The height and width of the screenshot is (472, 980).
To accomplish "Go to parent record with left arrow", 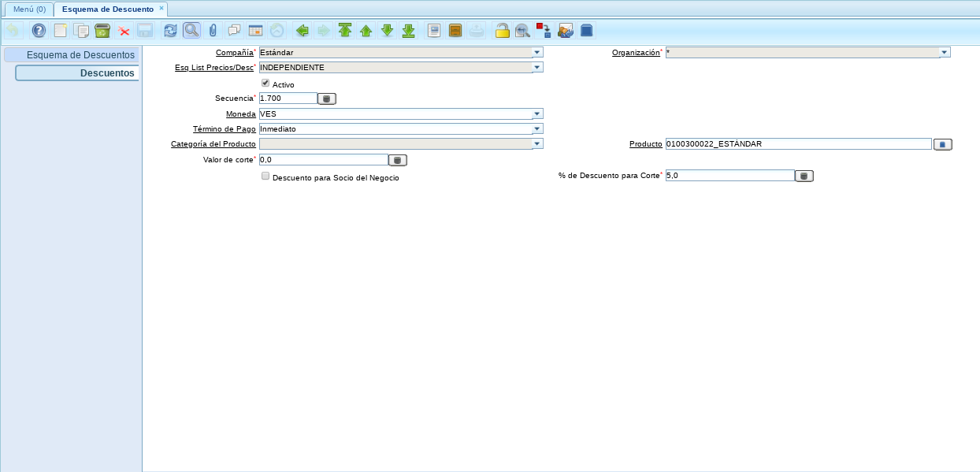I will [x=302, y=31].
